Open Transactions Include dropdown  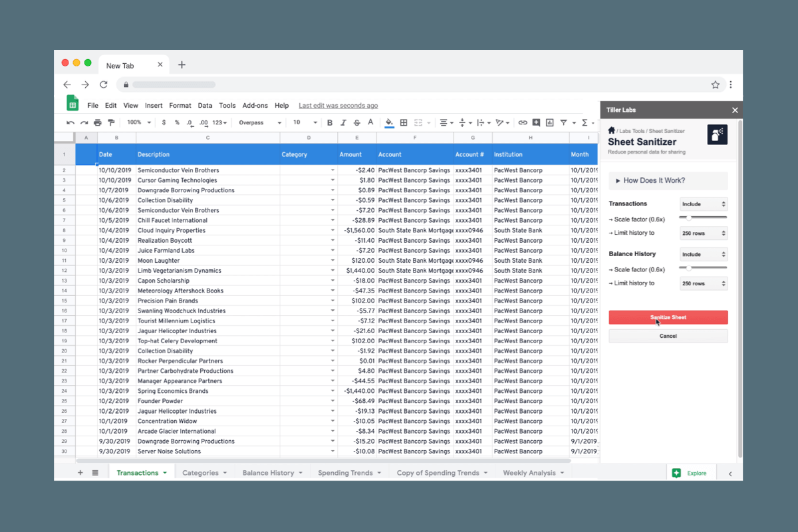tap(704, 204)
